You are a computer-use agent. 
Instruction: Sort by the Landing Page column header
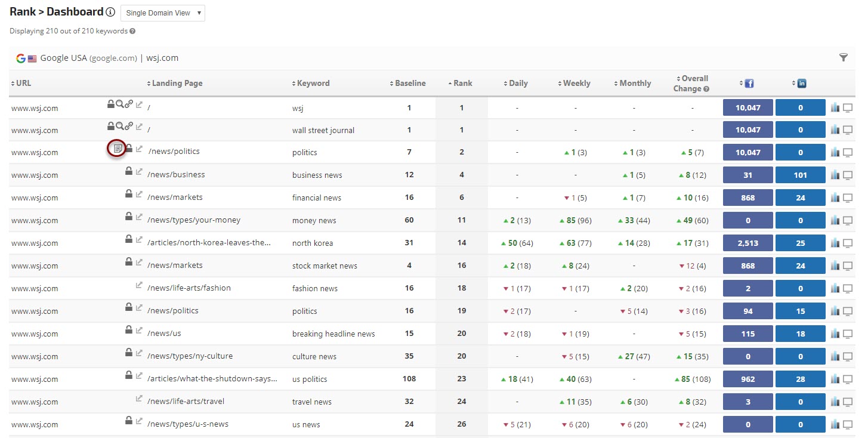[175, 84]
